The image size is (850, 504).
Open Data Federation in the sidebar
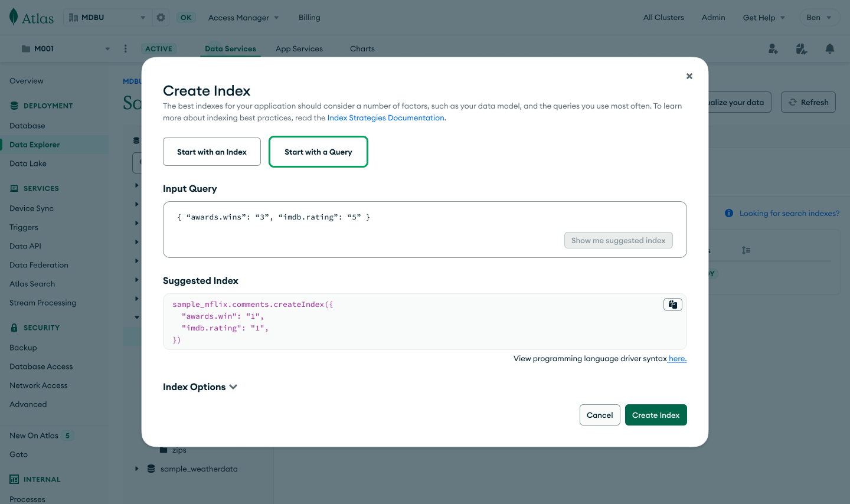39,265
